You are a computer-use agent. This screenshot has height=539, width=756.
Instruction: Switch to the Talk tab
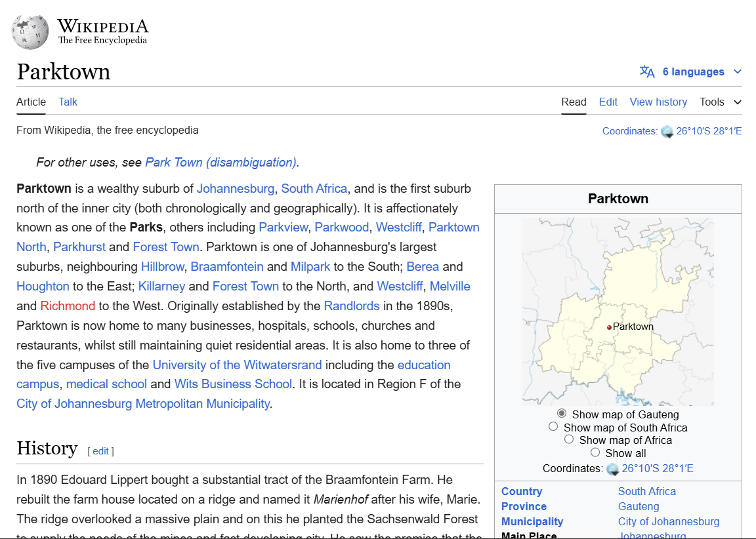68,102
